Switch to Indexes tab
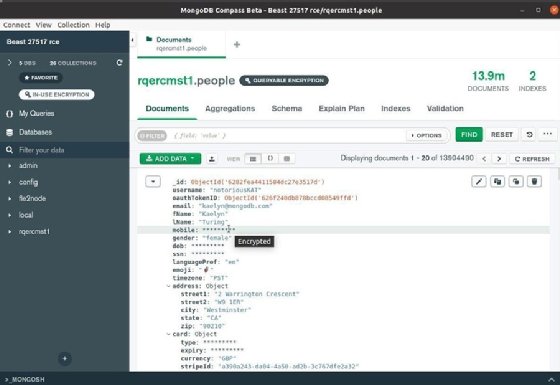 click(x=396, y=109)
